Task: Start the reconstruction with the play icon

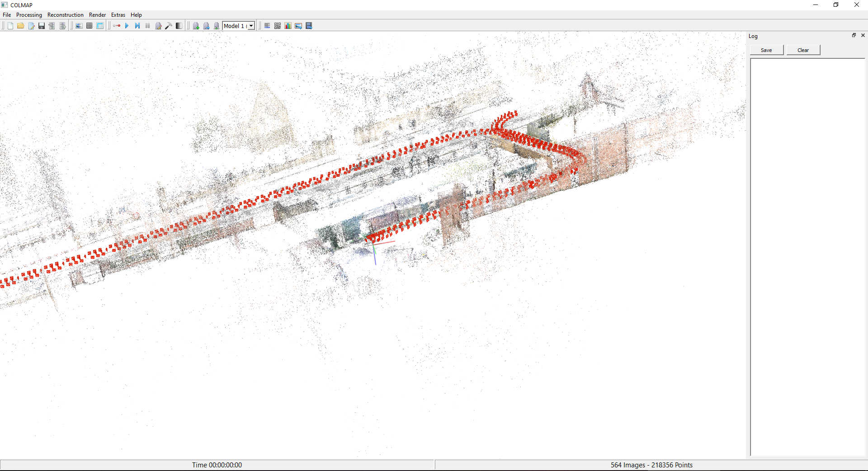Action: (127, 26)
